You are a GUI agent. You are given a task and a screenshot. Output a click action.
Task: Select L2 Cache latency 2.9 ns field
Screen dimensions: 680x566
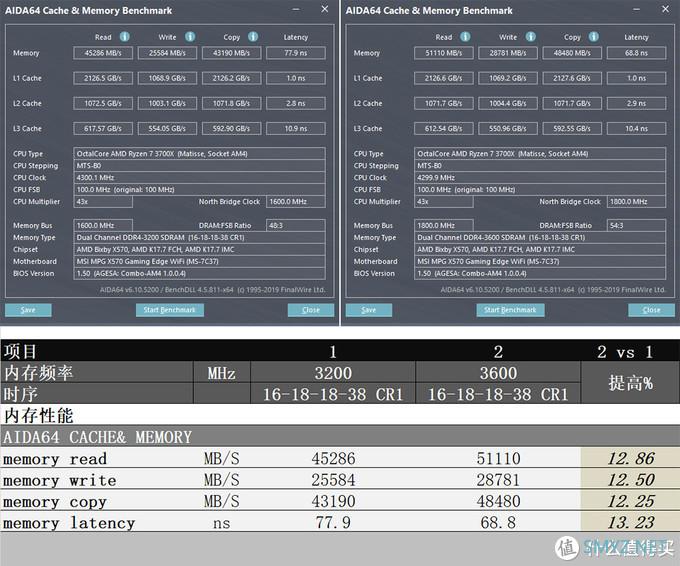point(636,104)
